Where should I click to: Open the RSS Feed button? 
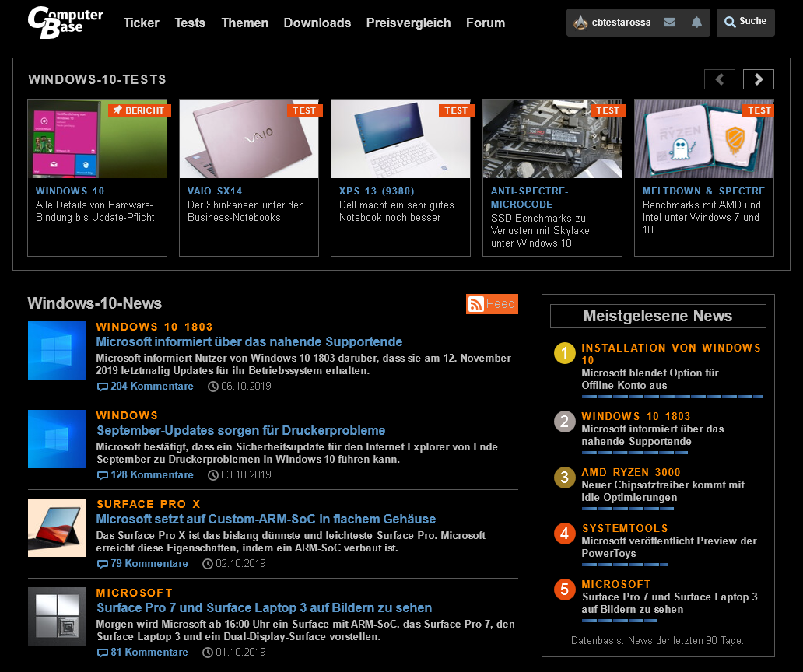coord(492,303)
